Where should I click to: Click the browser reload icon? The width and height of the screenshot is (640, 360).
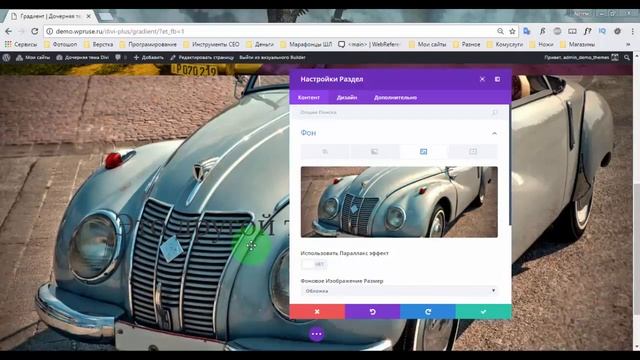coord(35,31)
